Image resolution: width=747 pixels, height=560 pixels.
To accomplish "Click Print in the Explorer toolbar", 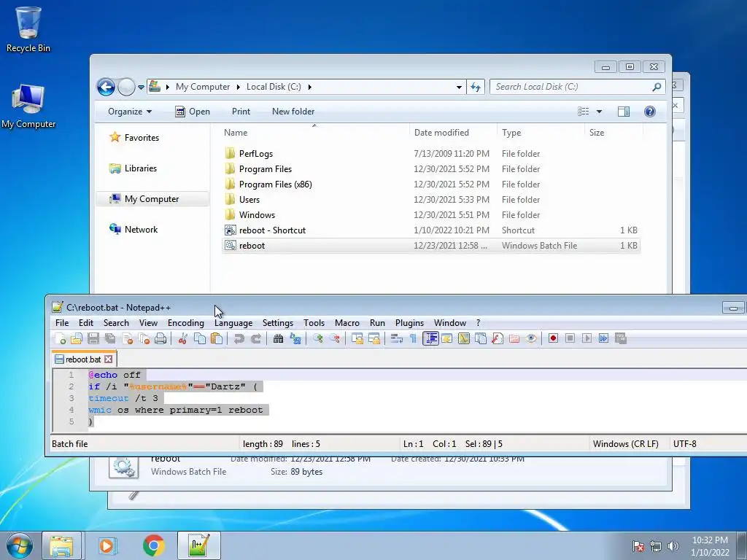I will pos(241,112).
